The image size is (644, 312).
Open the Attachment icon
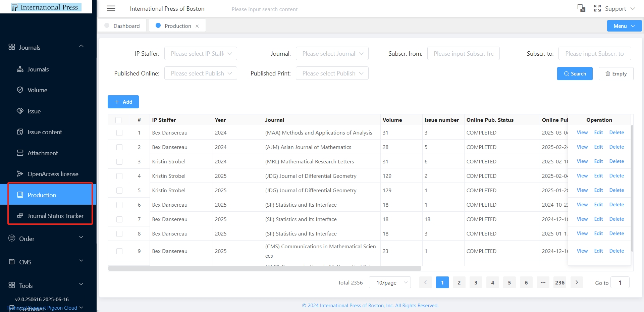(x=20, y=153)
